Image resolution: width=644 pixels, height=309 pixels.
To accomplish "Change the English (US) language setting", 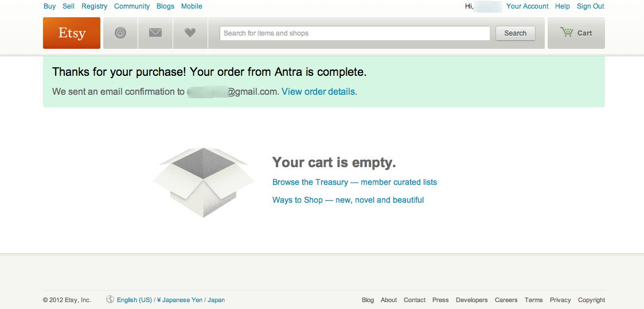I will [134, 300].
